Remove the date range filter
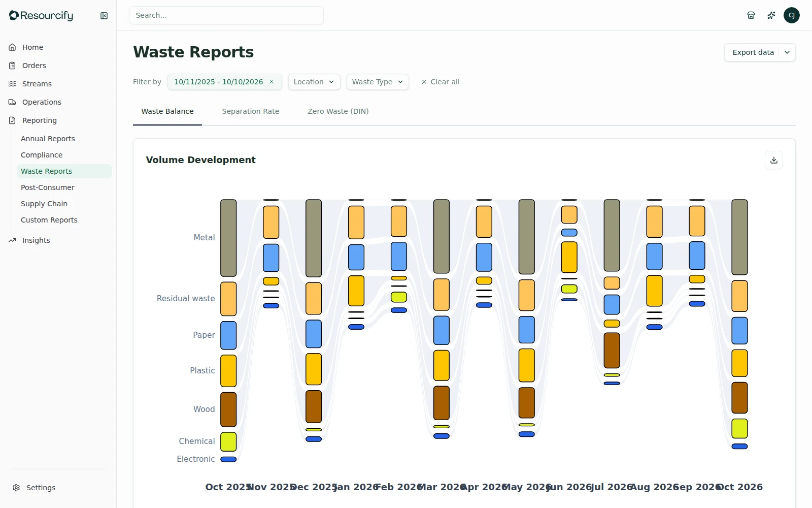This screenshot has height=508, width=812. (272, 82)
